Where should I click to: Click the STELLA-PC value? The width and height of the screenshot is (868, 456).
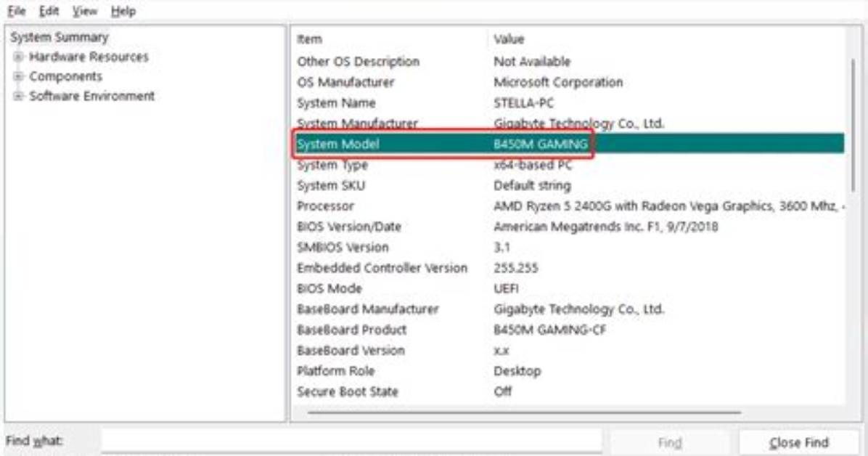[x=523, y=103]
